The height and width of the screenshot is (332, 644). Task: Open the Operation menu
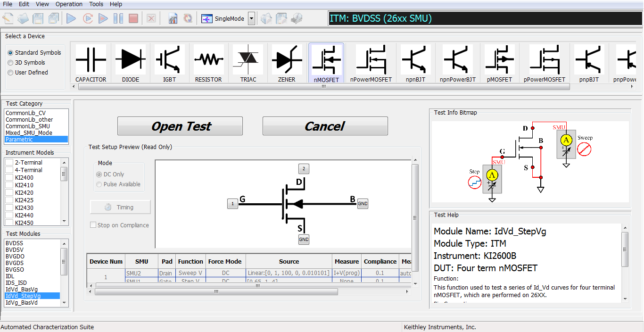69,4
